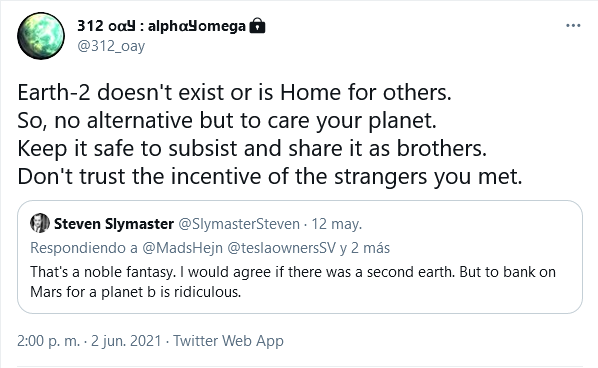
Task: Open the 312 oay : alphaYomega display name
Action: pyautogui.click(x=161, y=26)
